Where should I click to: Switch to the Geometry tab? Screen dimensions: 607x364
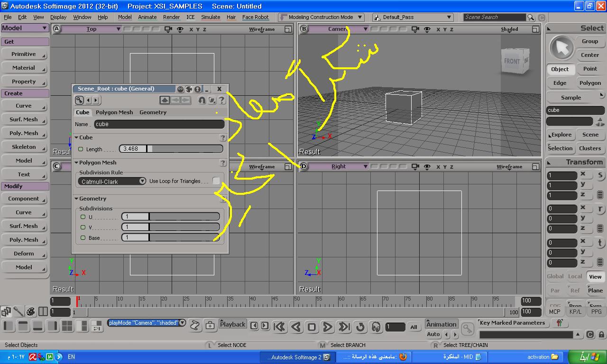(x=153, y=112)
